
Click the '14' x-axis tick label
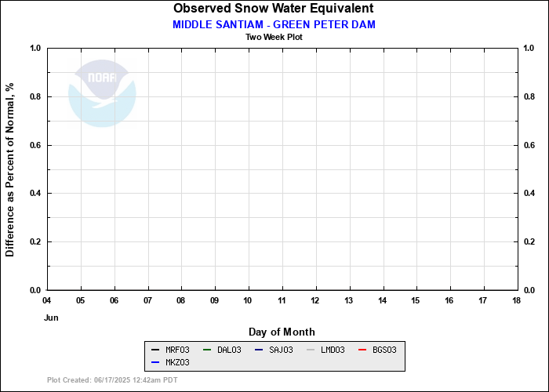click(383, 300)
